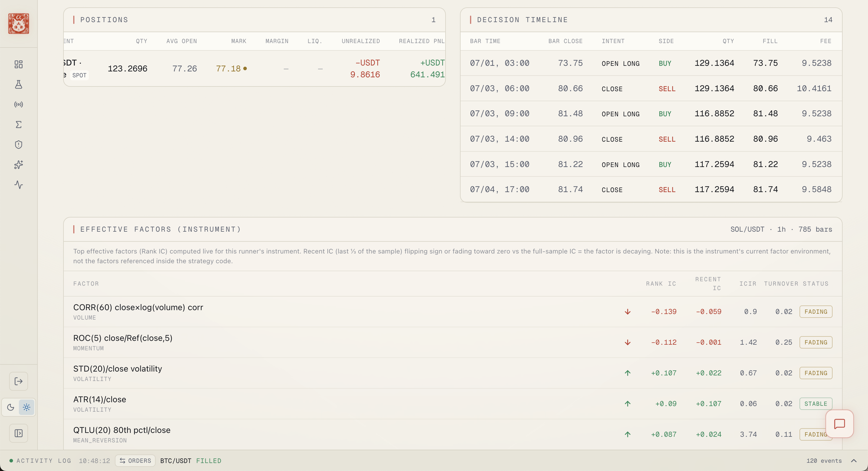Select the 07/04, 17:00 timeline row
This screenshot has width=868, height=471.
651,189
